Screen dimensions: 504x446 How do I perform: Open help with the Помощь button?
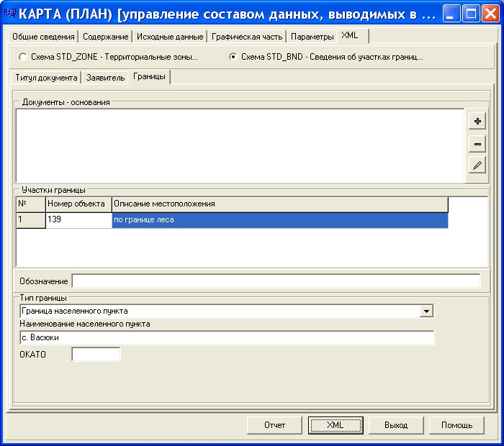(456, 425)
